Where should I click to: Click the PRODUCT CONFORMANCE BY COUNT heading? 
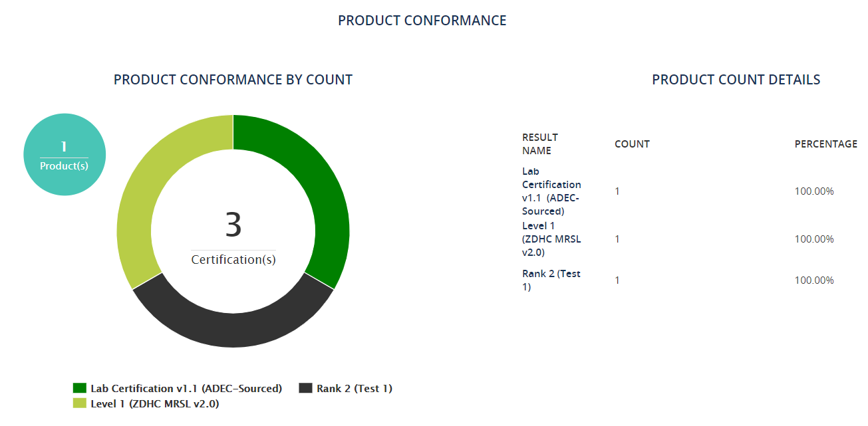click(x=233, y=80)
